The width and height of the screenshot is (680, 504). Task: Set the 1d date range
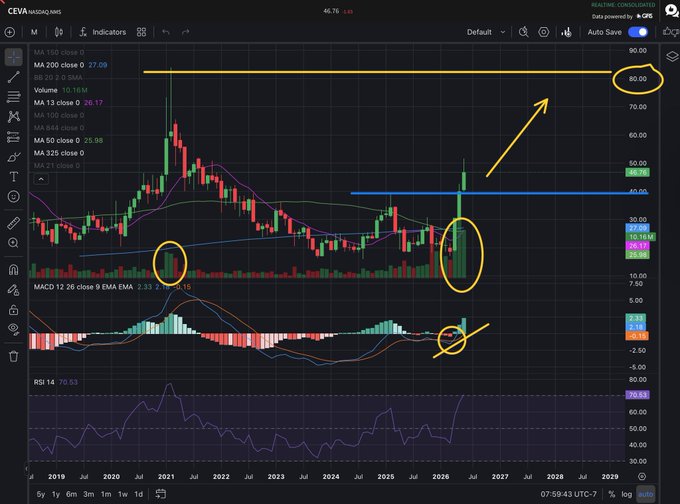click(x=138, y=494)
